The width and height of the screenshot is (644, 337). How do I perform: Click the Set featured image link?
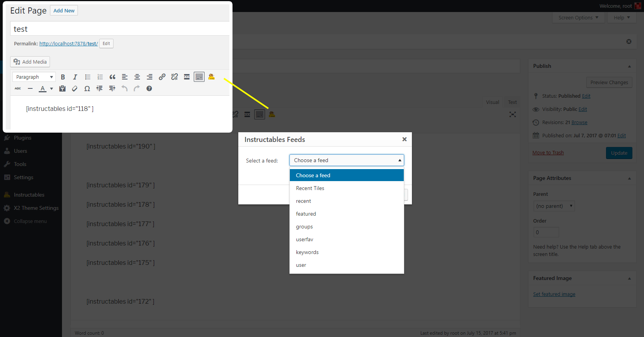pyautogui.click(x=554, y=294)
